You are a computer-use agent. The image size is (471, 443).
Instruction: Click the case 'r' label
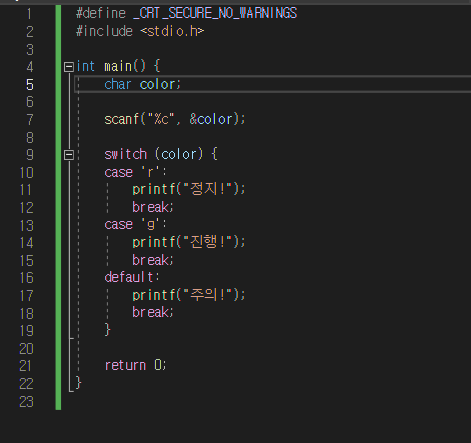tap(135, 172)
